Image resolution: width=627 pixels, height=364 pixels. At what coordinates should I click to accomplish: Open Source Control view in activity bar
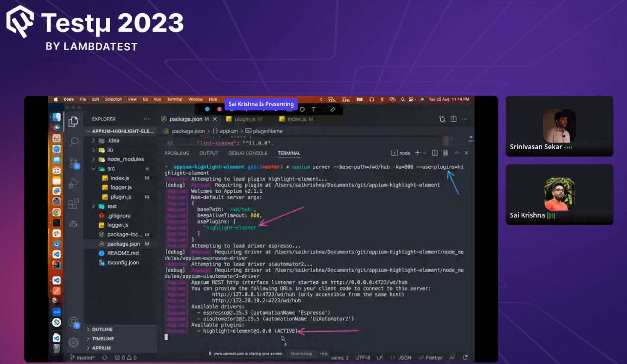74,163
